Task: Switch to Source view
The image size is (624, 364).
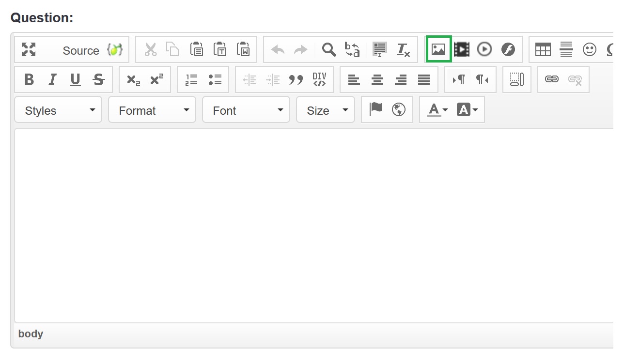Action: click(x=80, y=50)
